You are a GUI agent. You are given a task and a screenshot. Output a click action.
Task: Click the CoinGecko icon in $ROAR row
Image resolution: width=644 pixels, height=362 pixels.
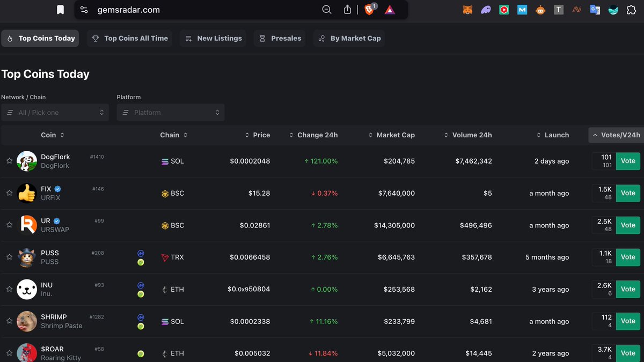(x=141, y=353)
